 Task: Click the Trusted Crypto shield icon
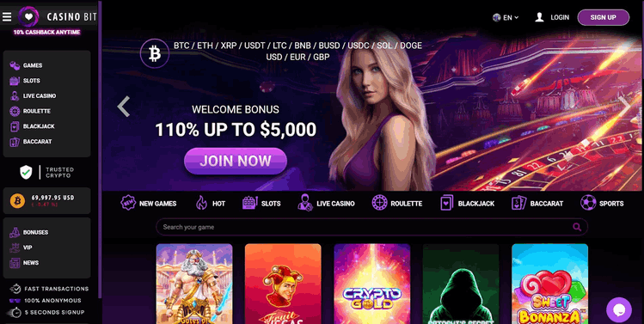(x=26, y=173)
